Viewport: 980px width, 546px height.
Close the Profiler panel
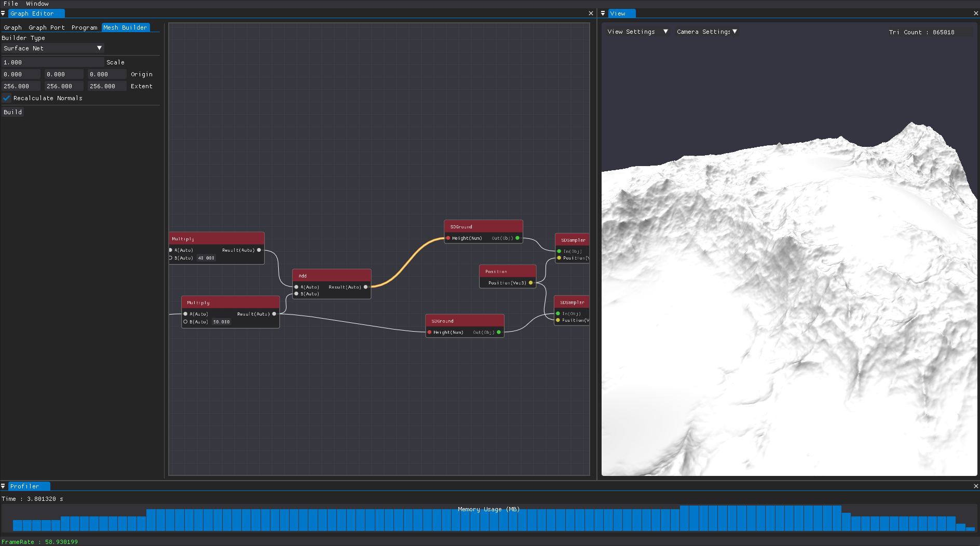tap(976, 486)
